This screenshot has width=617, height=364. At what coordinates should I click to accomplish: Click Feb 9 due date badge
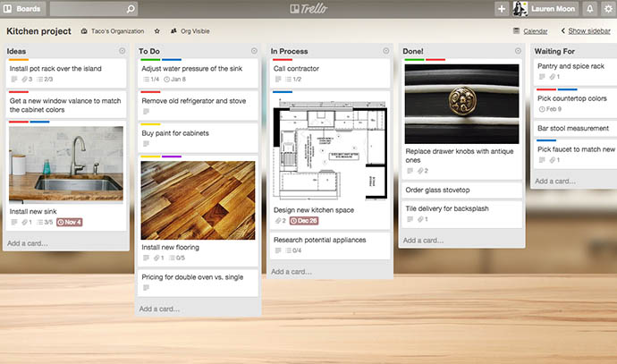[550, 109]
